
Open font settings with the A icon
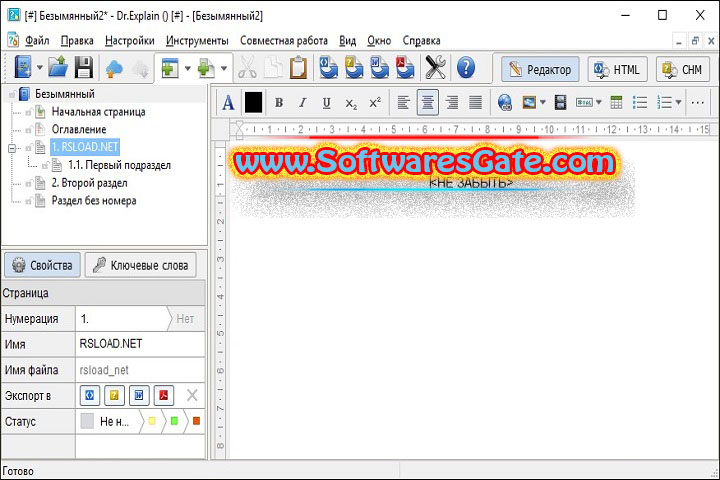(228, 102)
